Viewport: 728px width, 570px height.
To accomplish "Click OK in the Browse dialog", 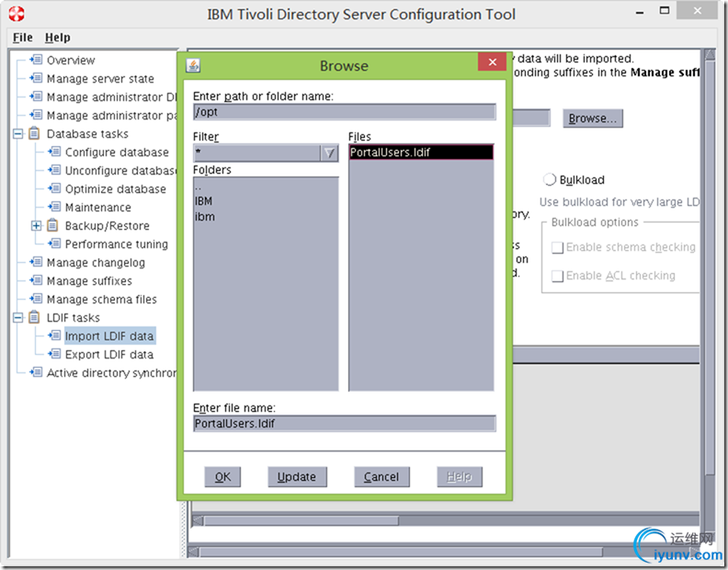I will tap(222, 476).
